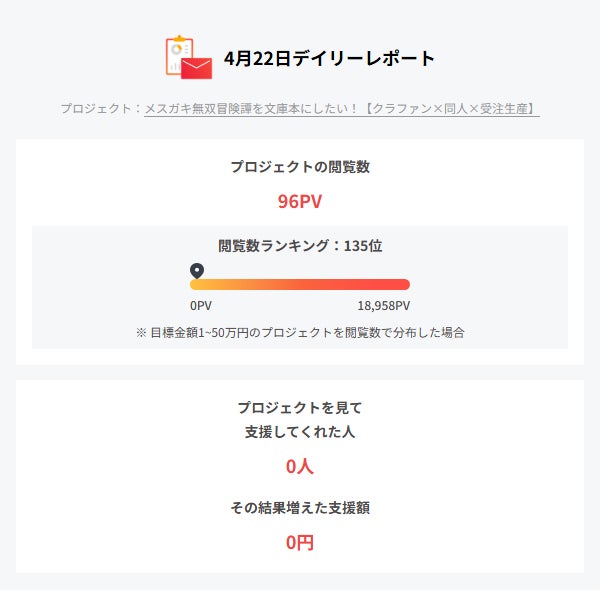Click the 閲覧数ランキング：135位 text
The height and width of the screenshot is (590, 600).
[300, 246]
